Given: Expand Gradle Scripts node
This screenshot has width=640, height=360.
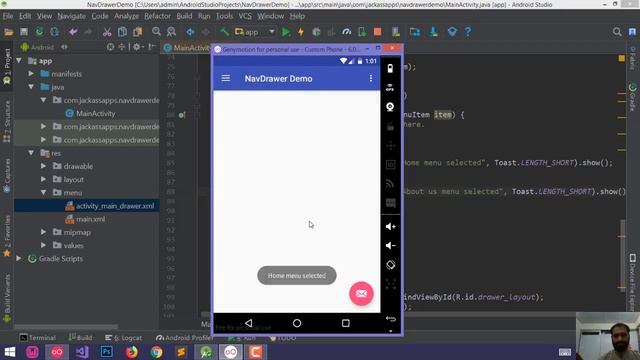Looking at the screenshot, I should coord(19,258).
